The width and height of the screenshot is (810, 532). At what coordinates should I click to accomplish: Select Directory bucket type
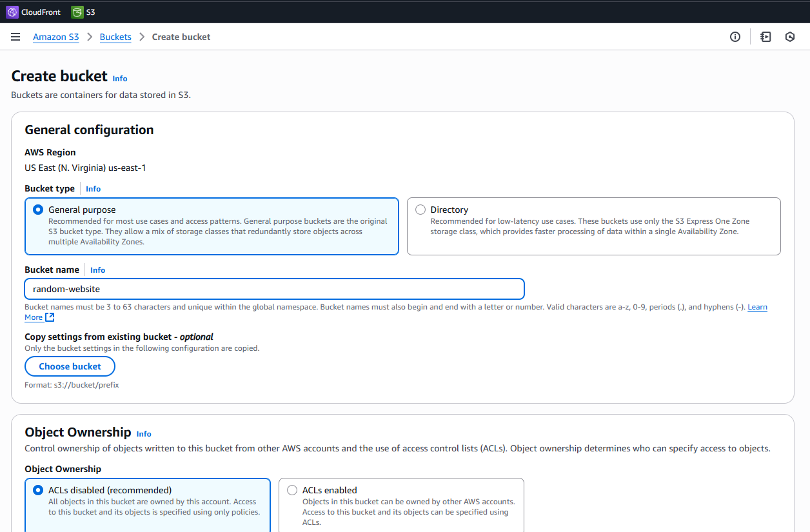coord(420,210)
